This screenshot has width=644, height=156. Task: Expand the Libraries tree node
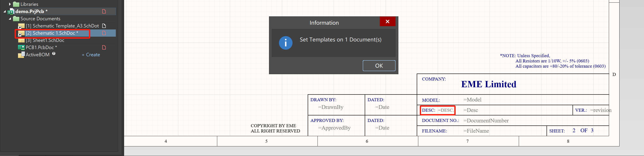tap(10, 4)
